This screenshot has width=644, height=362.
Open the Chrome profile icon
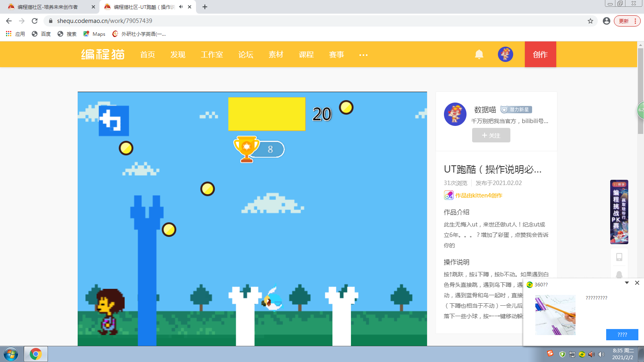[x=607, y=21]
